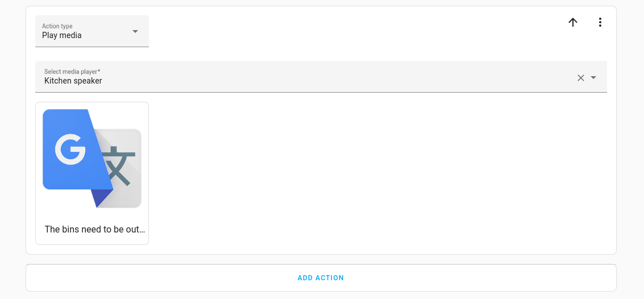The height and width of the screenshot is (299, 644).
Task: Click the Play media action type value
Action: tap(62, 35)
